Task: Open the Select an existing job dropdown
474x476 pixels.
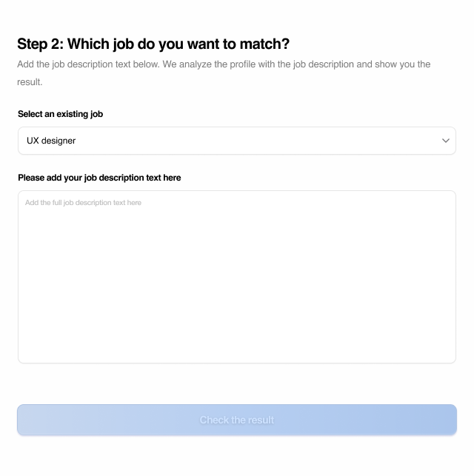Action: point(236,141)
